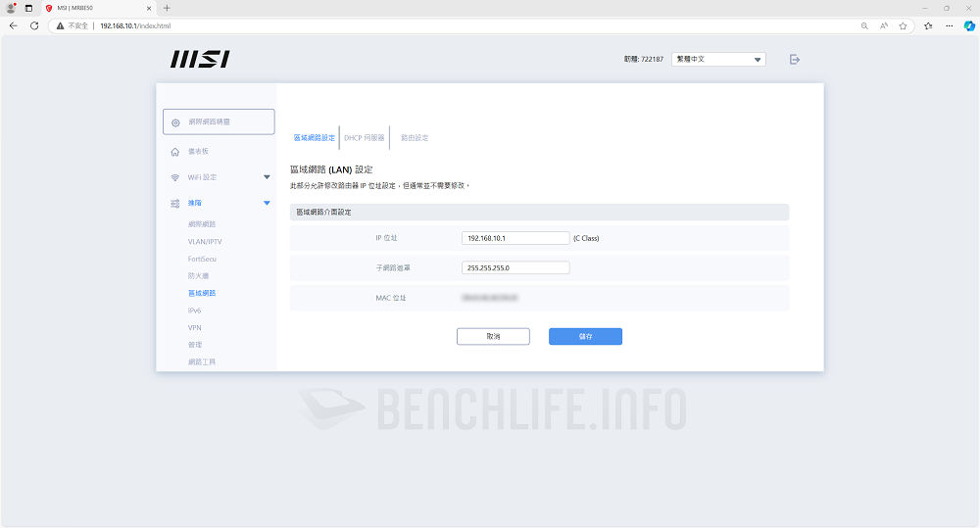Click the 不安全 security warning icon
Image resolution: width=980 pixels, height=528 pixels.
[x=60, y=25]
